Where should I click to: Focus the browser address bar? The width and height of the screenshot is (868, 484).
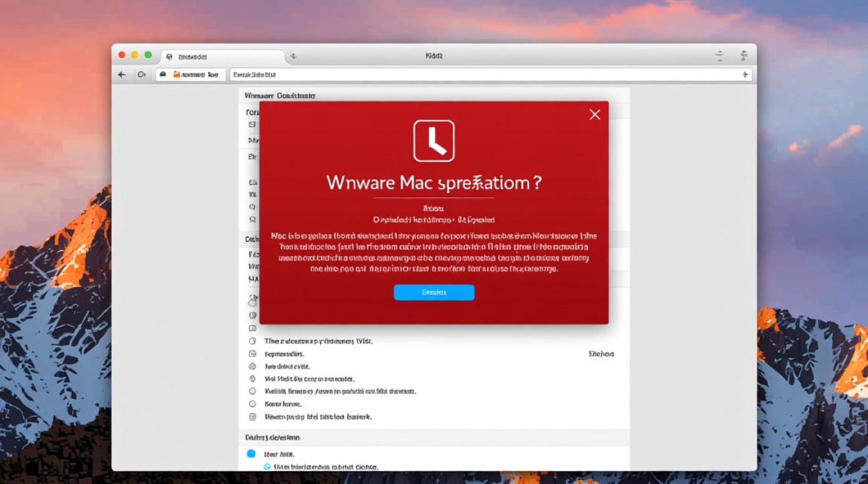pyautogui.click(x=491, y=75)
